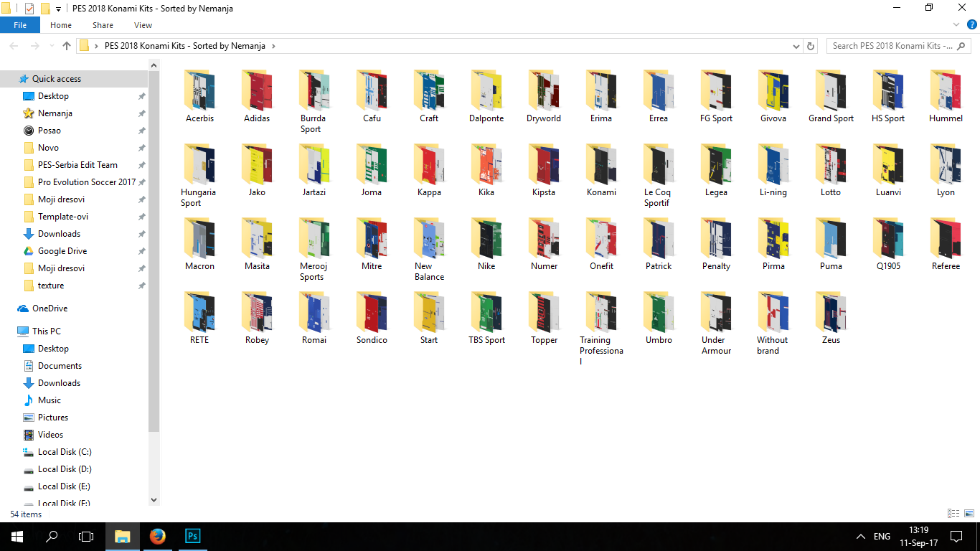Open the Action Center notifications icon

click(956, 537)
